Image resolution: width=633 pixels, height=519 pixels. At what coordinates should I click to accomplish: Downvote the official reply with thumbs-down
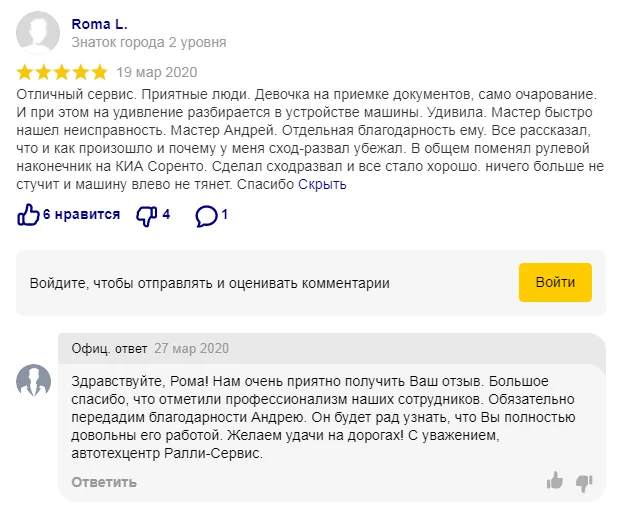pos(585,482)
